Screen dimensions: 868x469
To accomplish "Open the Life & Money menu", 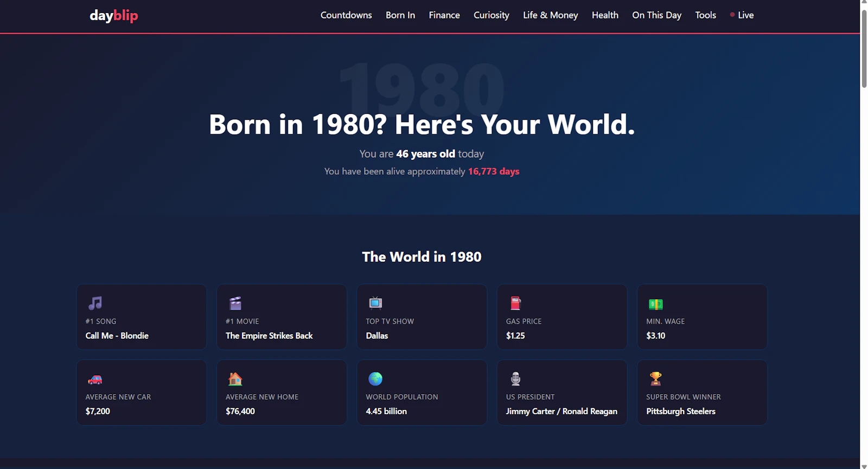I will pyautogui.click(x=551, y=15).
